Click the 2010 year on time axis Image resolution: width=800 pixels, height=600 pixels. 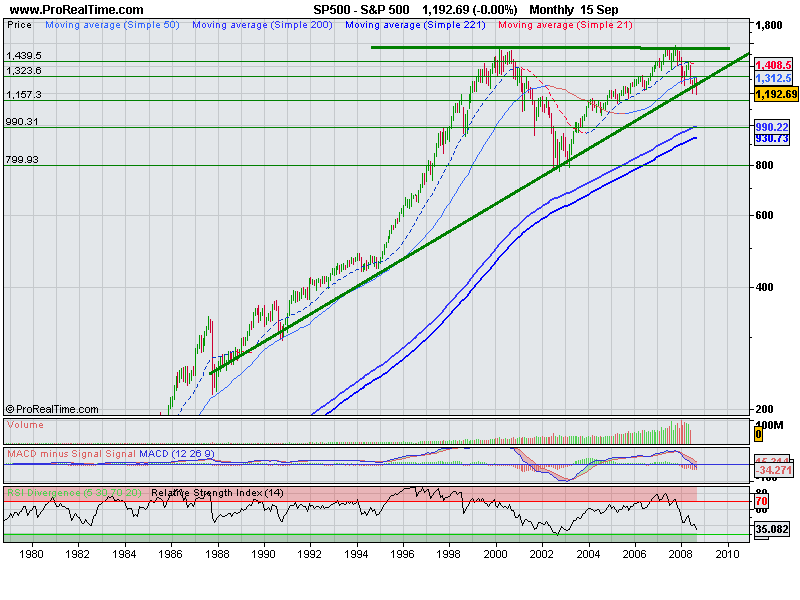click(727, 554)
